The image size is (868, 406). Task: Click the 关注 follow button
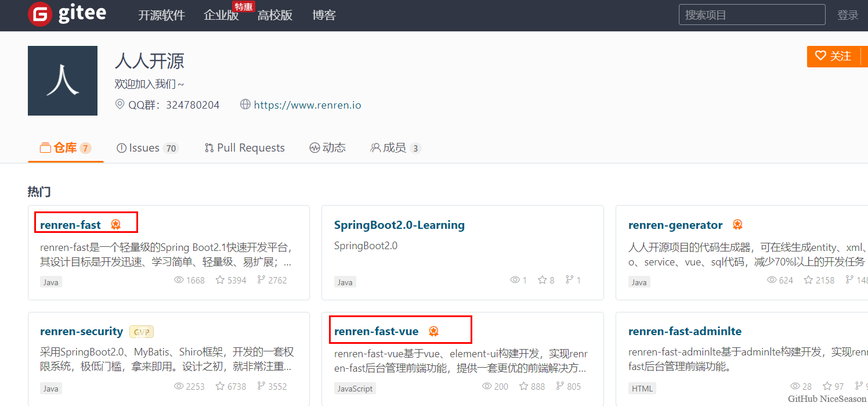point(833,56)
